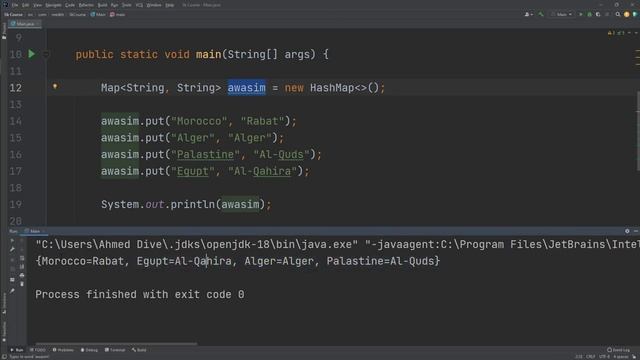
Task: Click the warnings inspection indicator in editor
Action: point(616,33)
